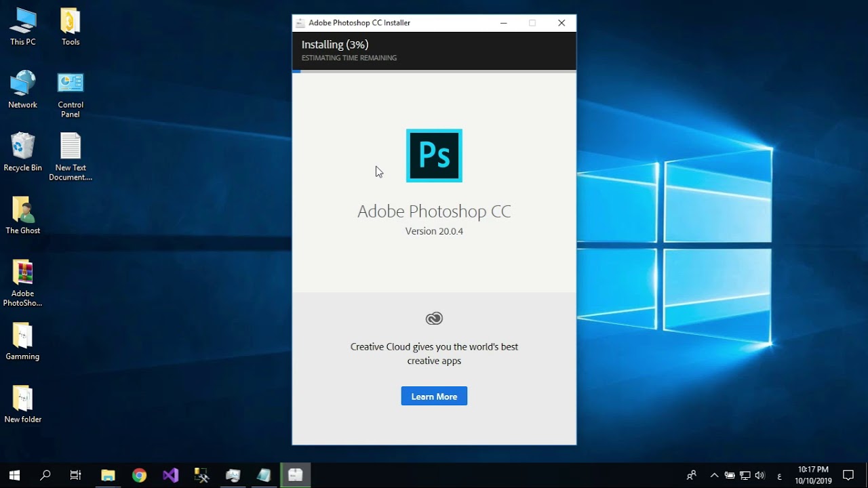Open the volume tray icon
Image resolution: width=868 pixels, height=488 pixels.
click(759, 475)
